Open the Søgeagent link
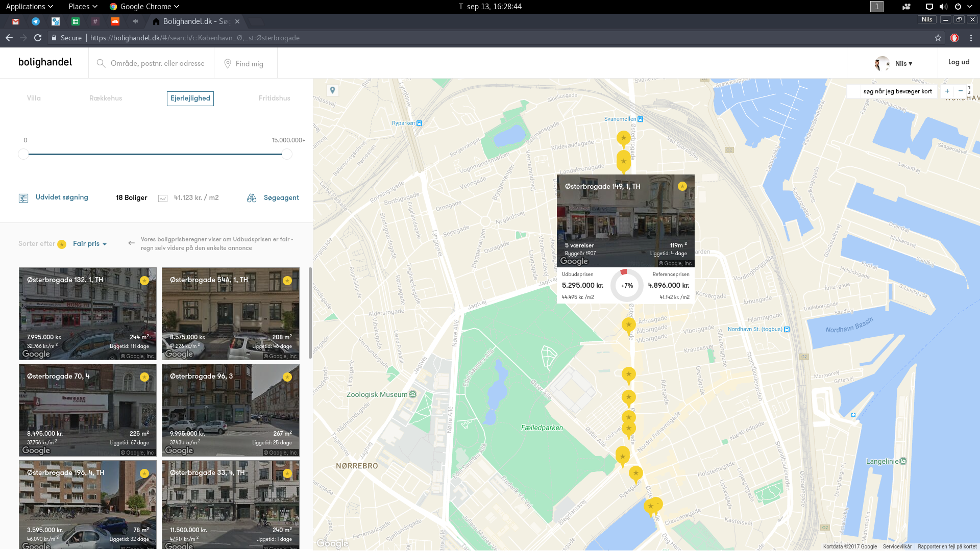980x551 pixels. coord(281,198)
